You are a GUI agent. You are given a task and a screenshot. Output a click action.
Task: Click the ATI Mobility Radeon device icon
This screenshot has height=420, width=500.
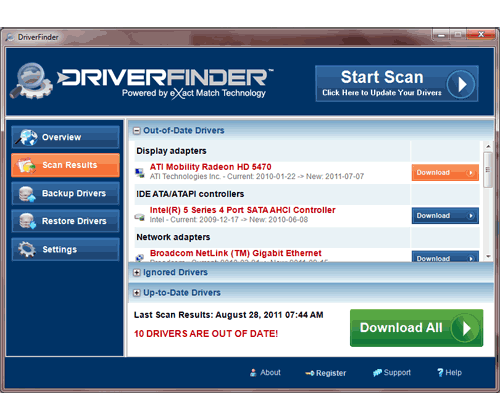point(140,173)
